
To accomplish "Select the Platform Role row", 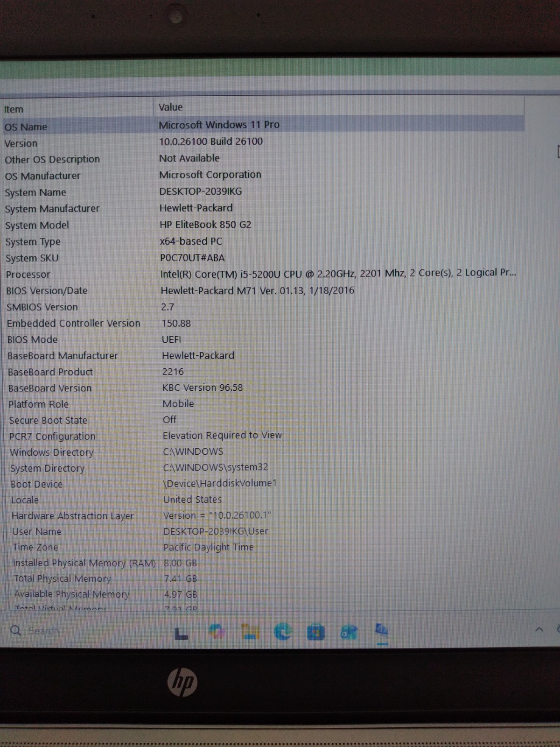I will pos(262,404).
